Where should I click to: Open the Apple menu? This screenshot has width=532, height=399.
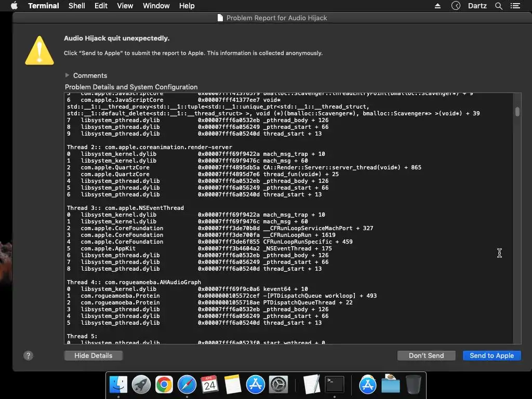tap(14, 6)
